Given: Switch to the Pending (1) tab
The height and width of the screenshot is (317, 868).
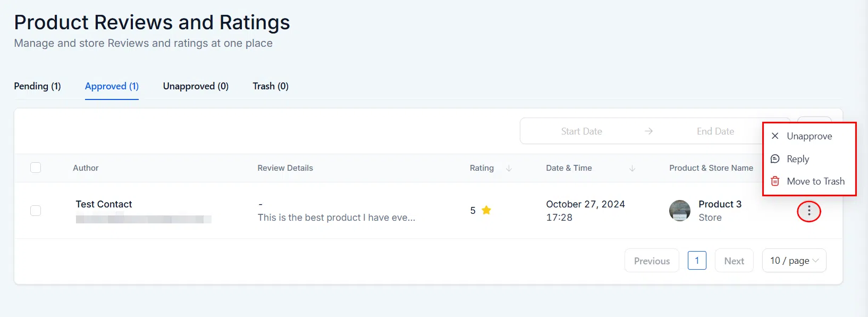Looking at the screenshot, I should (37, 86).
